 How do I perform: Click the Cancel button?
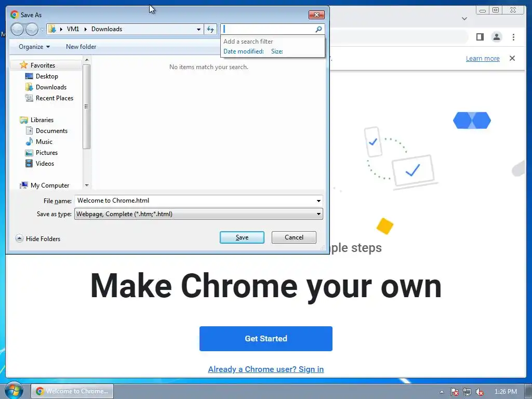(294, 237)
